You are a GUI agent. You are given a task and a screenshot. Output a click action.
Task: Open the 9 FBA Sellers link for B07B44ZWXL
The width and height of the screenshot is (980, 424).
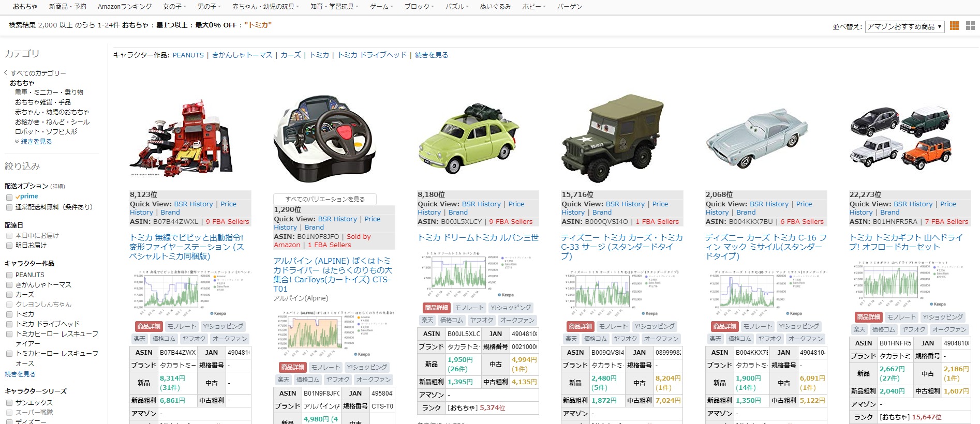point(227,222)
